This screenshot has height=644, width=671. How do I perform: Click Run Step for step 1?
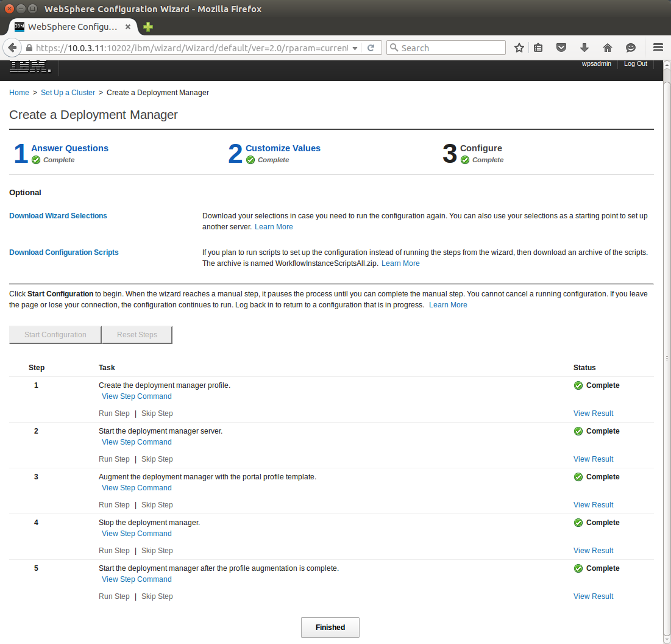tap(114, 413)
